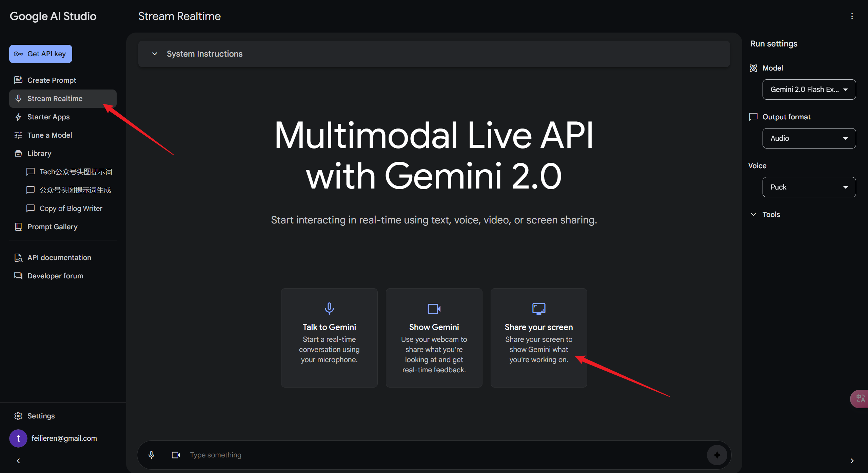Click the sparkle send button
The width and height of the screenshot is (868, 473).
coord(716,455)
